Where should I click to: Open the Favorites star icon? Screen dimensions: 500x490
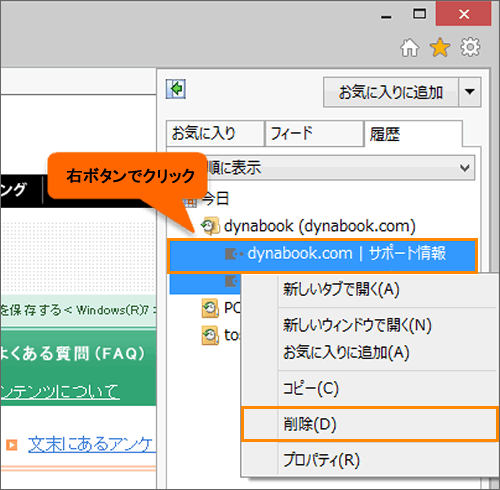[x=440, y=47]
